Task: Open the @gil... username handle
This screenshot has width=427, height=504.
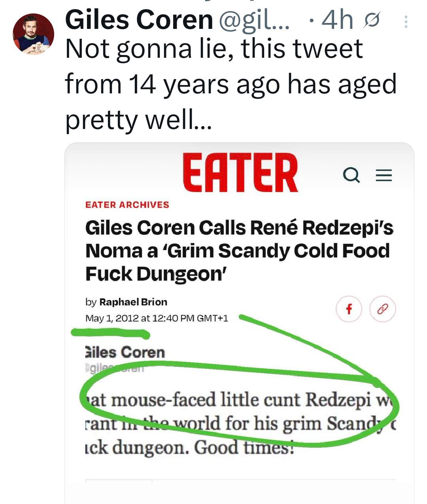Action: pyautogui.click(x=253, y=20)
